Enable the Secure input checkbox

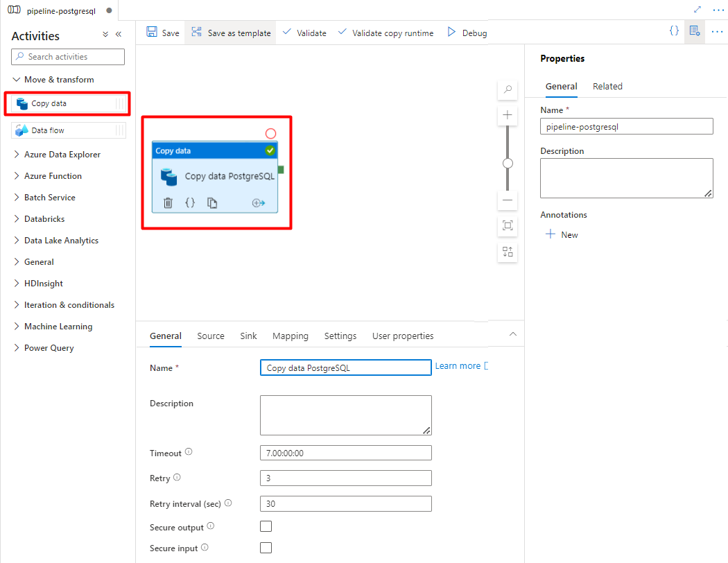(266, 548)
